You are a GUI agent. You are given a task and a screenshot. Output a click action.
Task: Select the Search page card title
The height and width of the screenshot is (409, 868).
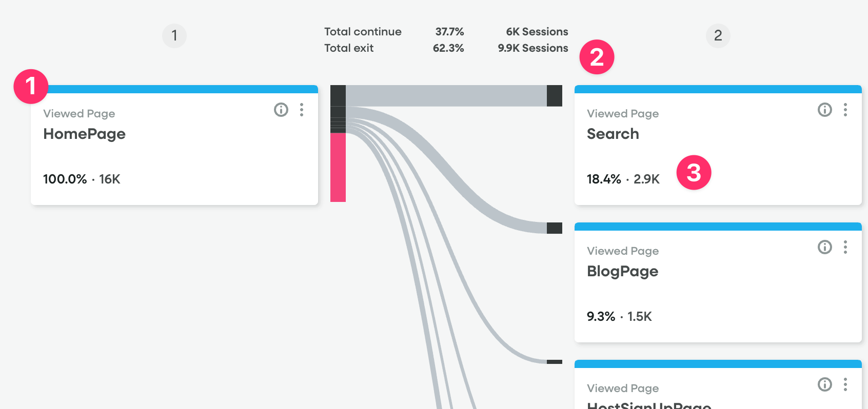tap(613, 134)
